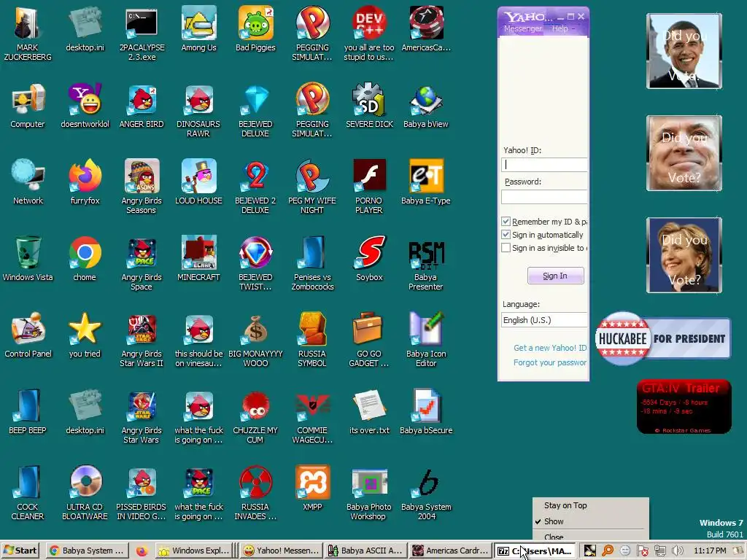The height and width of the screenshot is (560, 747).
Task: Click the 'Huckabee for President' gadget
Action: click(663, 338)
